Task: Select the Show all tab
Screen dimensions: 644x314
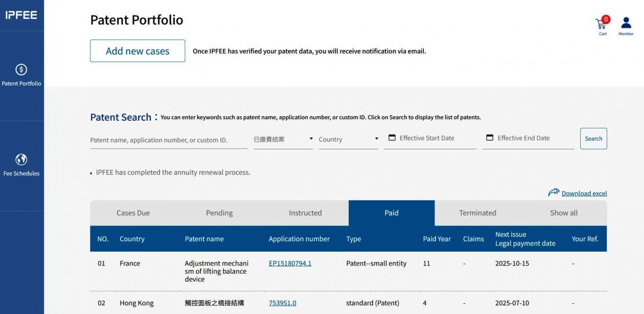Action: click(x=564, y=213)
